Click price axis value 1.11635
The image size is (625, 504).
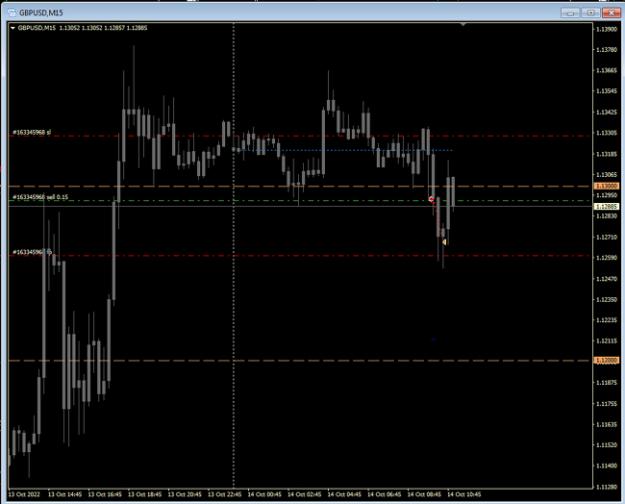(x=606, y=425)
